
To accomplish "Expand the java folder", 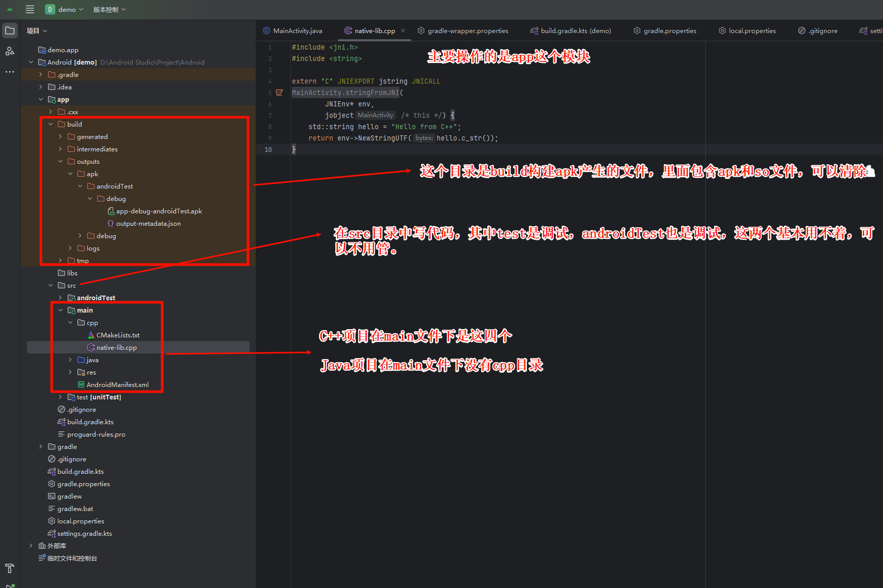I will click(70, 360).
